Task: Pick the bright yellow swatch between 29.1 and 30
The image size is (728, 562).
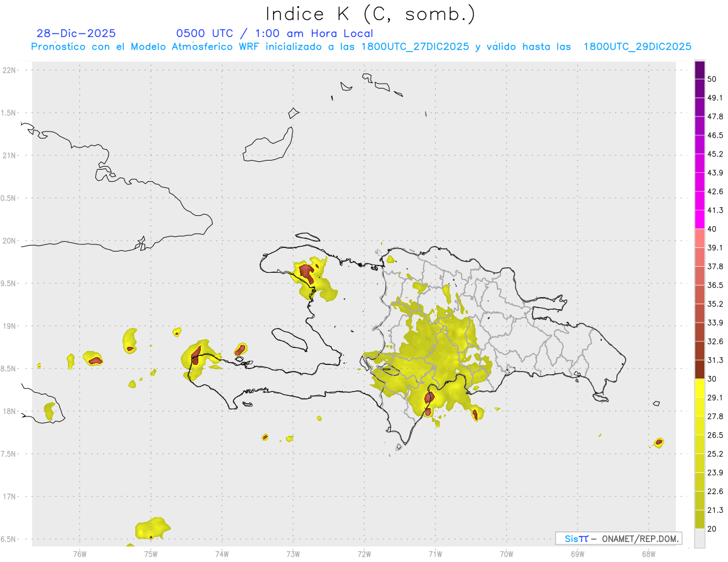Action: pos(699,388)
